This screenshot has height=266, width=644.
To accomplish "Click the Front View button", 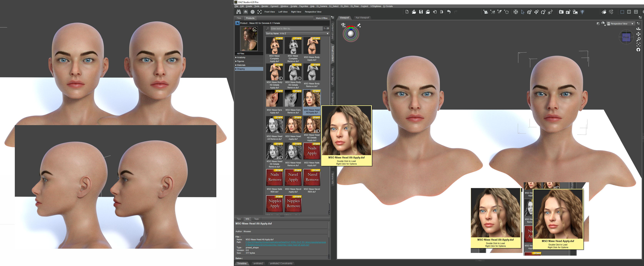I will point(269,12).
